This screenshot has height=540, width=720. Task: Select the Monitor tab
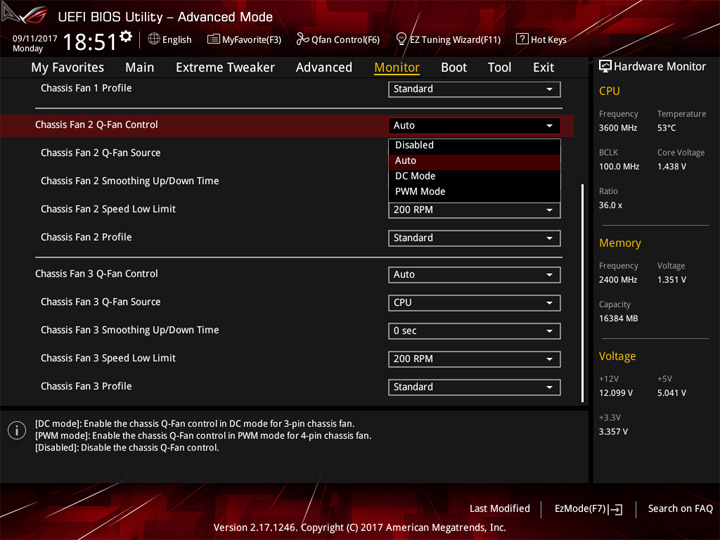tap(397, 68)
